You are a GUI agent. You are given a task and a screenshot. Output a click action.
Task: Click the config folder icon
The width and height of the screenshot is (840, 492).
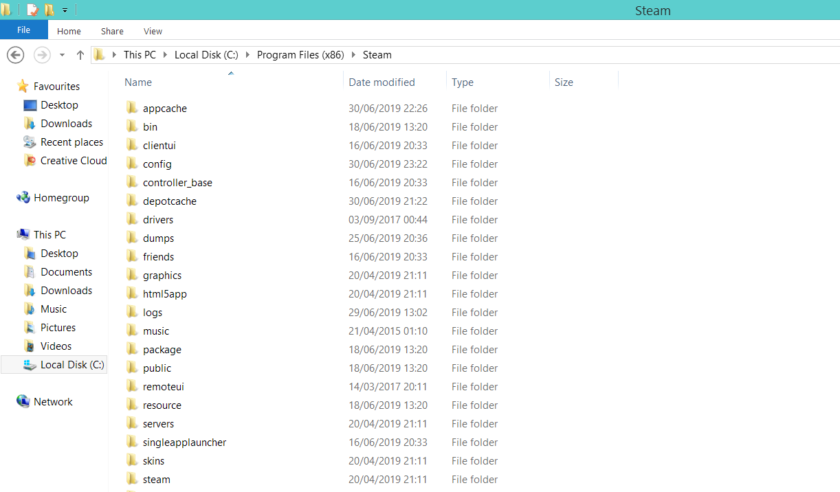132,163
